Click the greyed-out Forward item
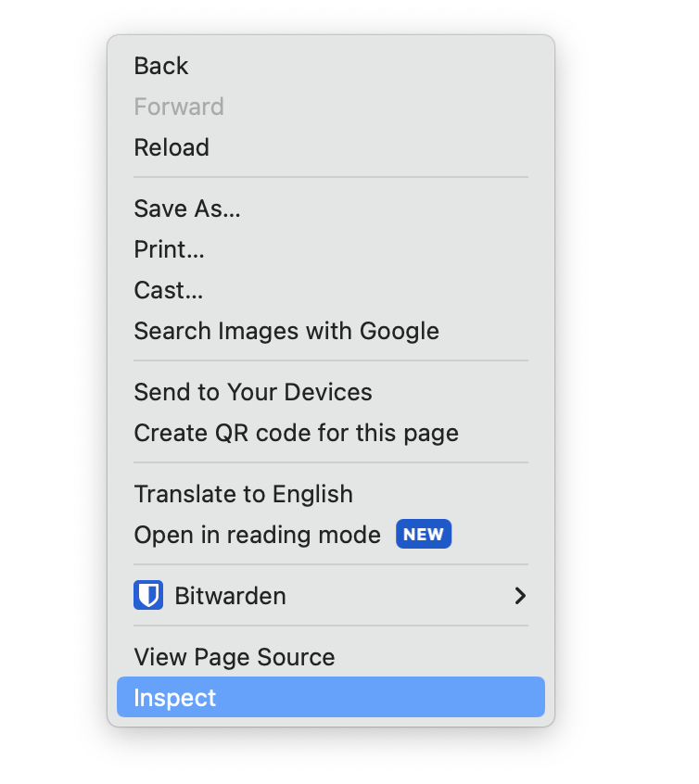Viewport: 699px width, 784px height. point(179,107)
